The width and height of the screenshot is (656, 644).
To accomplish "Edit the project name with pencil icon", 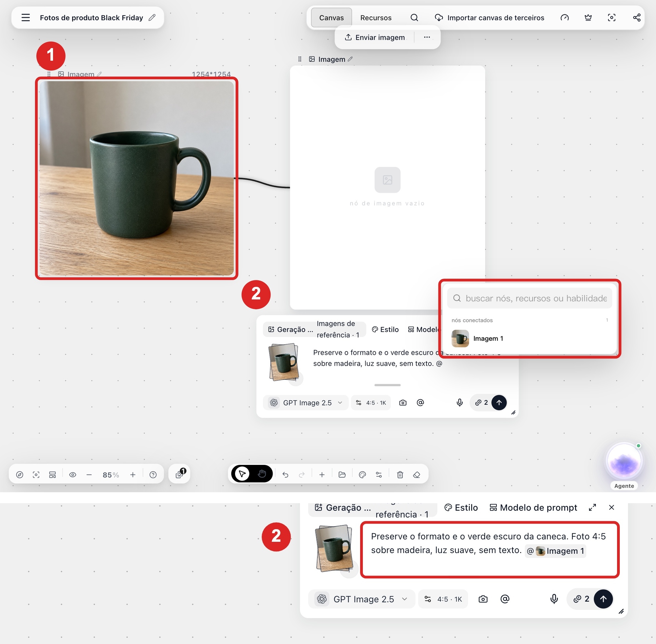I will 152,17.
